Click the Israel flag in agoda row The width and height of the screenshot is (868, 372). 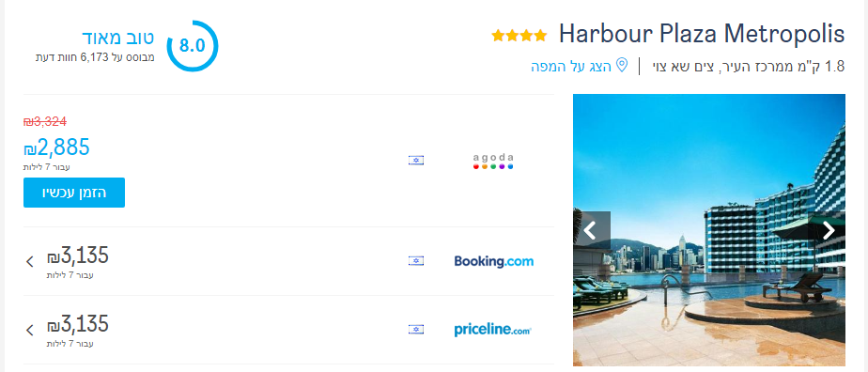point(416,161)
